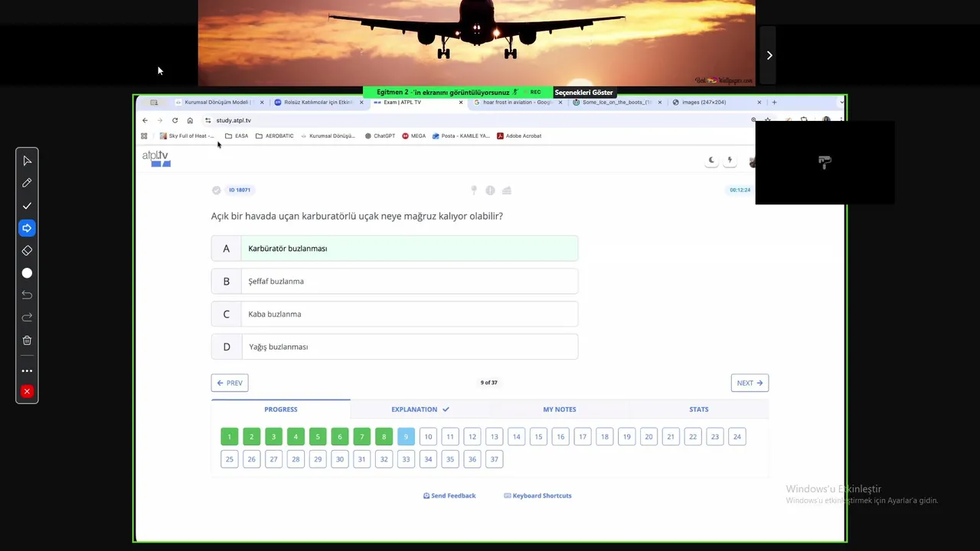Switch to Rolsüz Katılımcılar için Etkinlik tab
This screenshot has width=980, height=551.
tap(318, 102)
